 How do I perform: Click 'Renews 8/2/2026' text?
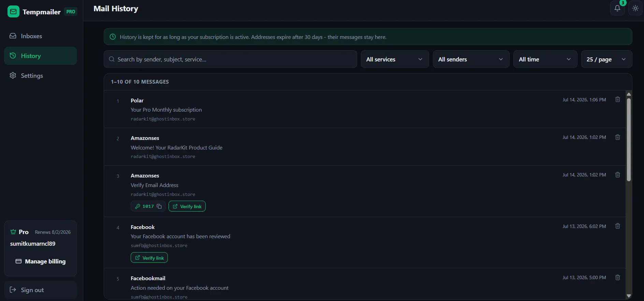(x=53, y=232)
